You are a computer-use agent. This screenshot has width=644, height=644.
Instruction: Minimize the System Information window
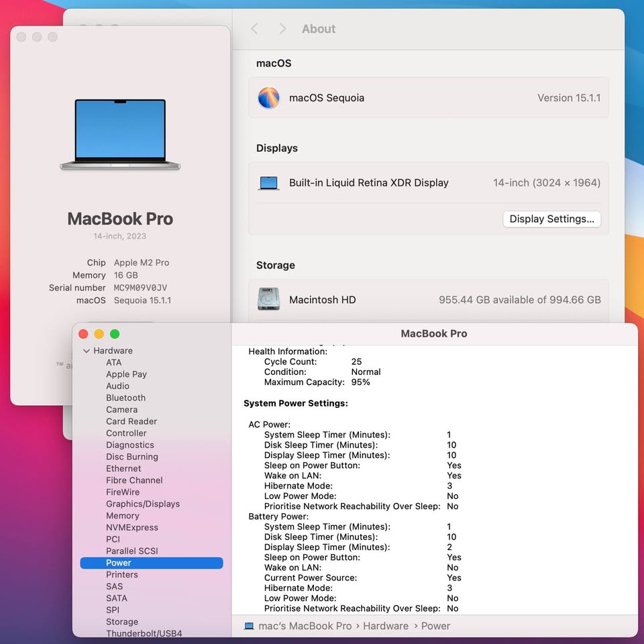[99, 334]
